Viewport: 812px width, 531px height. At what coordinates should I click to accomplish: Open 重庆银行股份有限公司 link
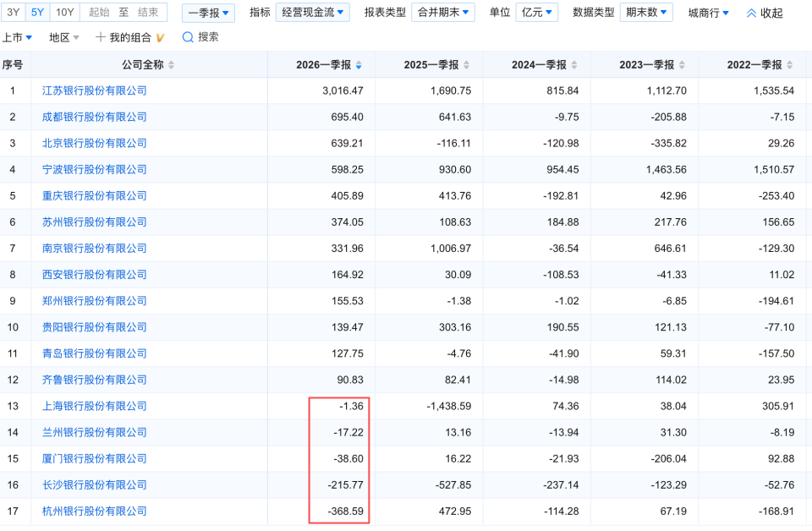pos(94,196)
